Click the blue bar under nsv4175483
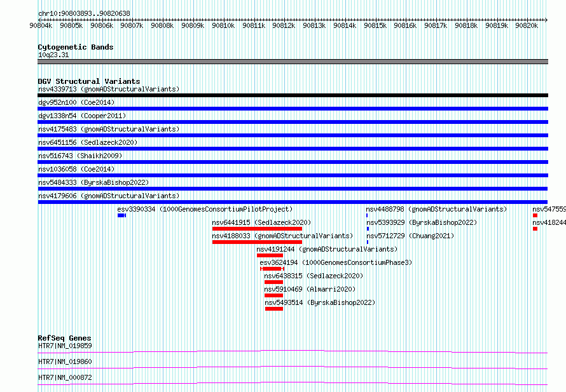The image size is (566, 392). pos(293,135)
